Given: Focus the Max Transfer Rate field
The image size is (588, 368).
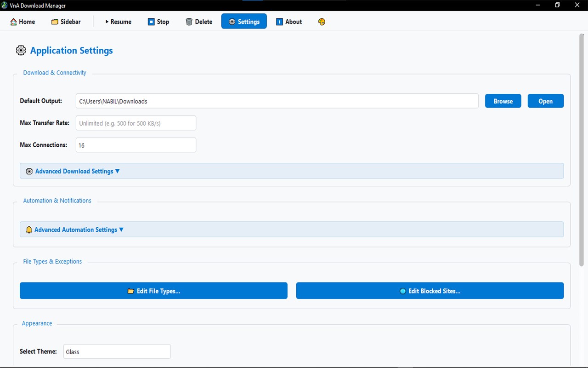Looking at the screenshot, I should [x=136, y=123].
